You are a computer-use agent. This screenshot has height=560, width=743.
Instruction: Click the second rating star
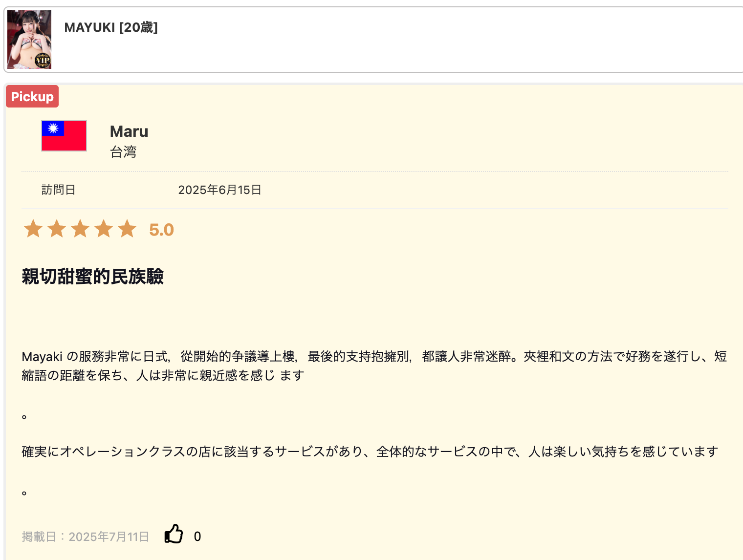click(57, 229)
